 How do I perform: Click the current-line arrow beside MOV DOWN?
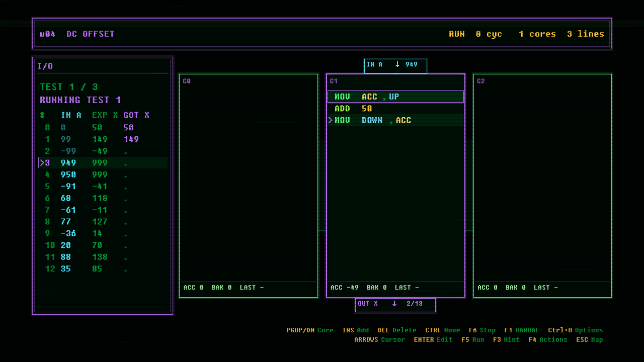click(x=331, y=121)
